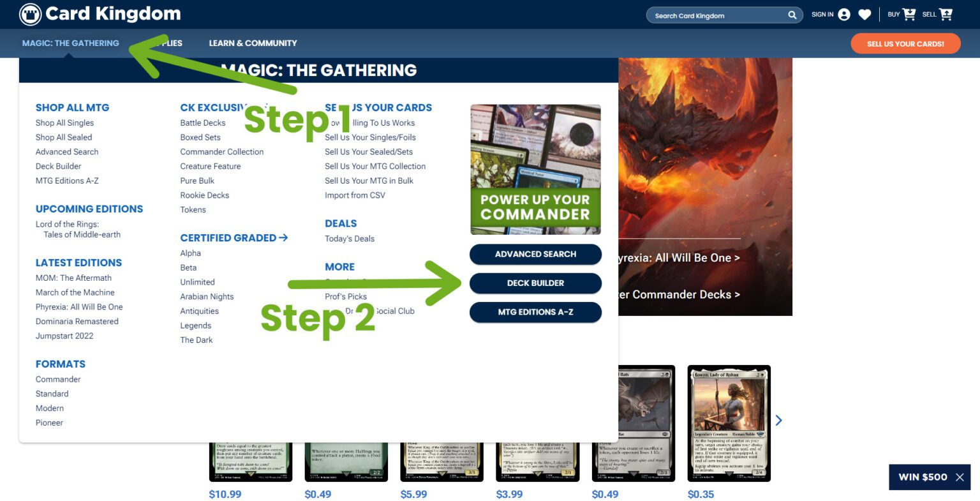Open the Pure Bulk link
The image size is (980, 501).
pos(197,181)
